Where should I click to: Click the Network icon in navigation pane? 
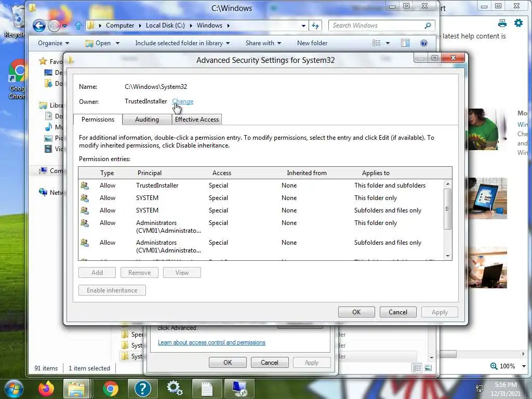point(43,192)
